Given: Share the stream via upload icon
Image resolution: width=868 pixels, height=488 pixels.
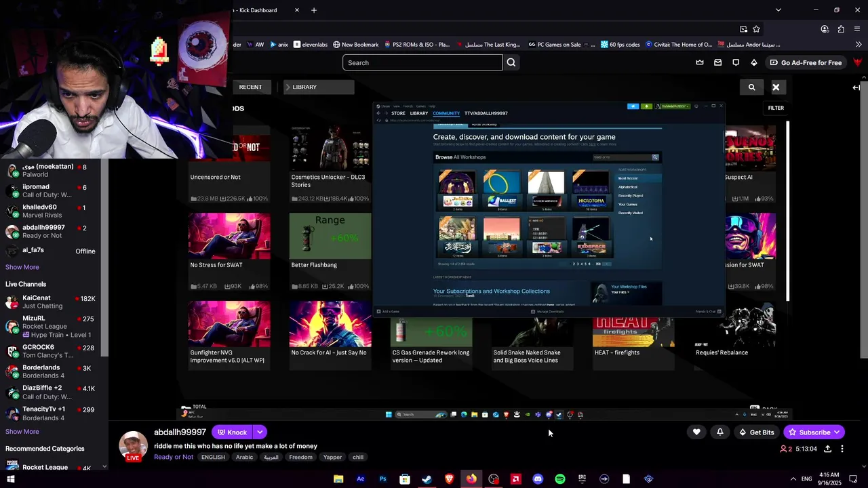Looking at the screenshot, I should click(827, 449).
